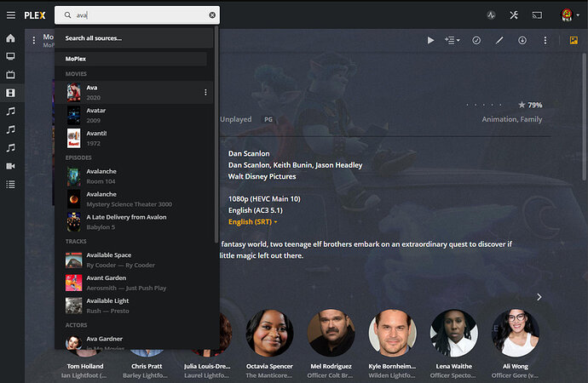This screenshot has height=383, width=588.
Task: Click the Julia Louis-Dre... cast name
Action: tap(207, 366)
